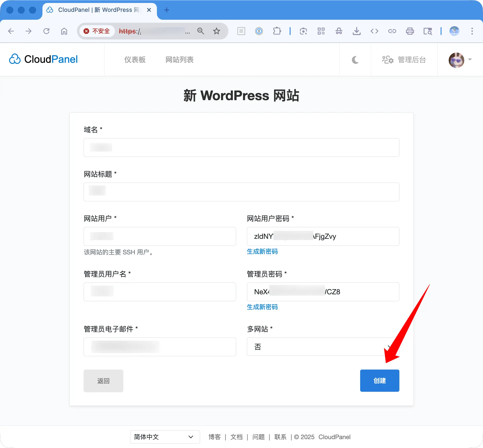Generate a new site user password
Viewport: 483px width, 448px height.
tap(262, 251)
